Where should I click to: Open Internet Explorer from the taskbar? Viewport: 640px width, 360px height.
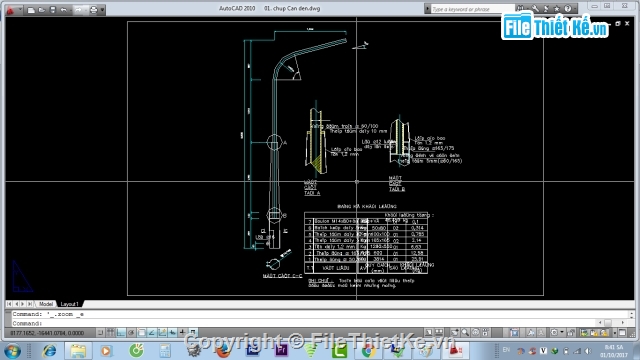[x=50, y=351]
